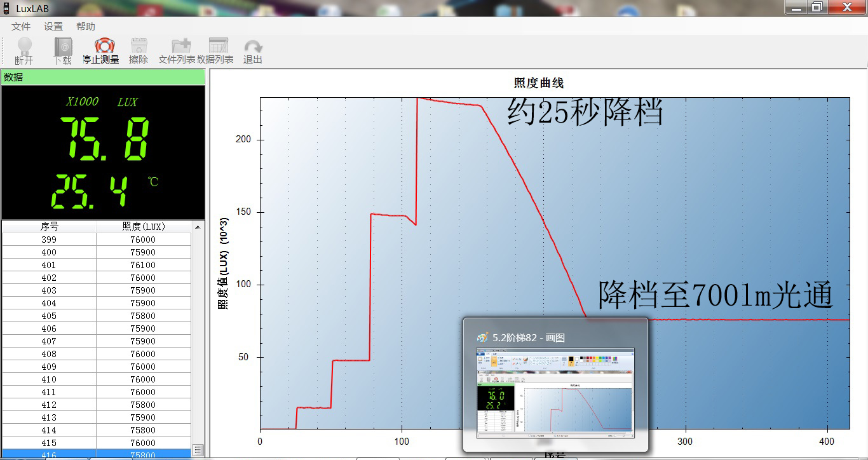Open the 设置 menu
Viewport: 868px width, 460px height.
coord(53,26)
